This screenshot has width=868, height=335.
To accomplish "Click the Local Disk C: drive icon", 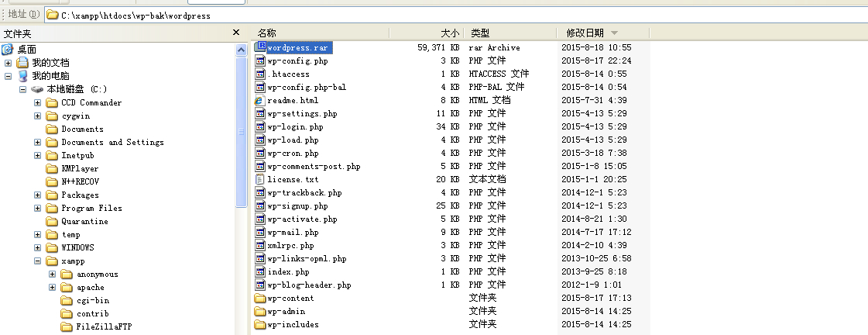I will (38, 90).
